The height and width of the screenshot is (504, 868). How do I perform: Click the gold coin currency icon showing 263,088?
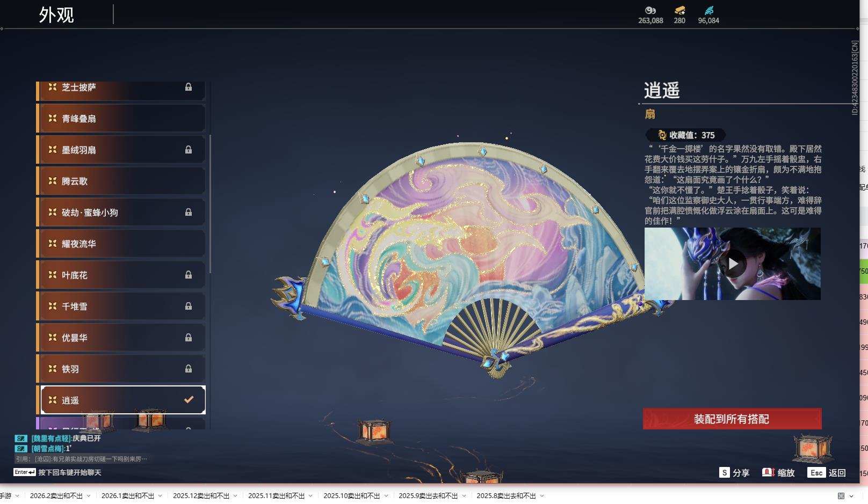tap(650, 11)
